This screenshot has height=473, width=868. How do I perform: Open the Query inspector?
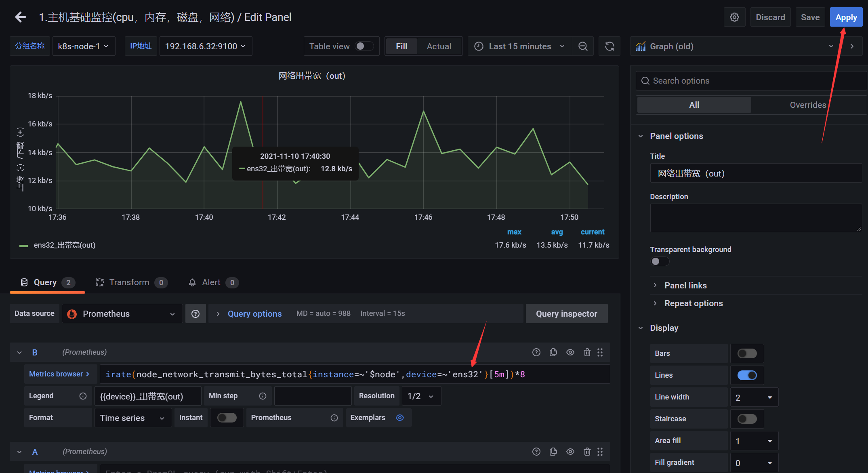(x=566, y=314)
